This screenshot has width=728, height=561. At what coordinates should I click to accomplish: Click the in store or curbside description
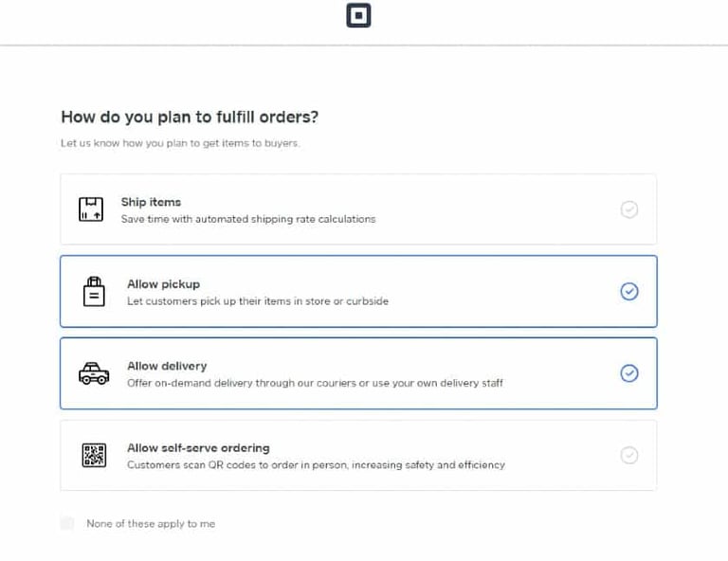[258, 301]
